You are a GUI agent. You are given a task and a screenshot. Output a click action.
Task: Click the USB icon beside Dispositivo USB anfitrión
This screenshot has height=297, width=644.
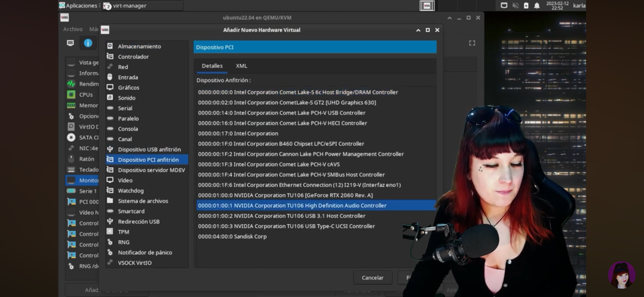(x=110, y=149)
